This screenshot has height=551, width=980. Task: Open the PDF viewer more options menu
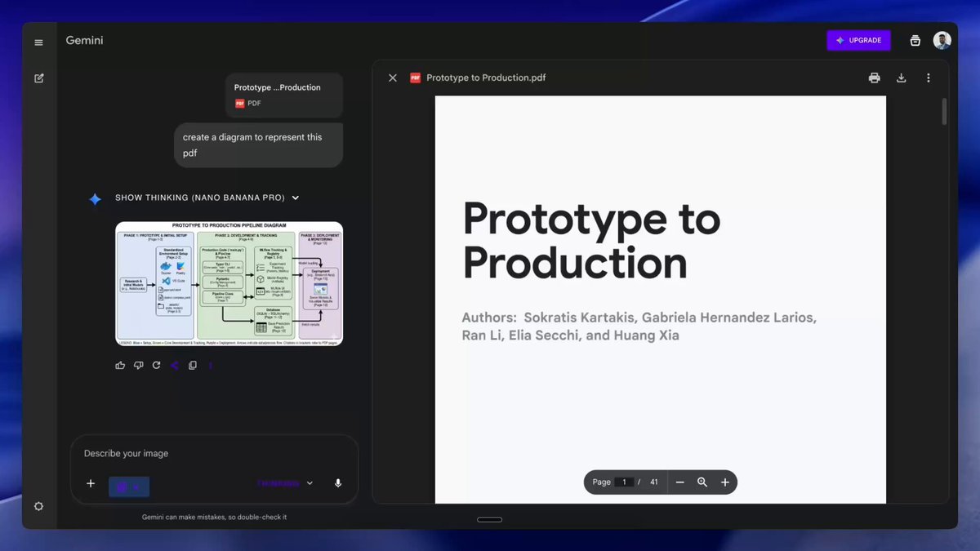point(929,78)
